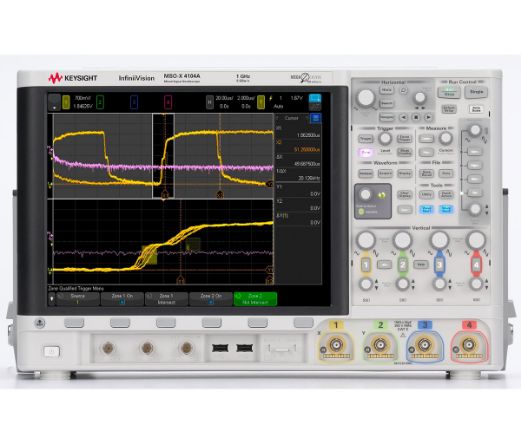Push the Single acquisition button
Image resolution: width=521 pixels, height=444 pixels.
point(476,92)
